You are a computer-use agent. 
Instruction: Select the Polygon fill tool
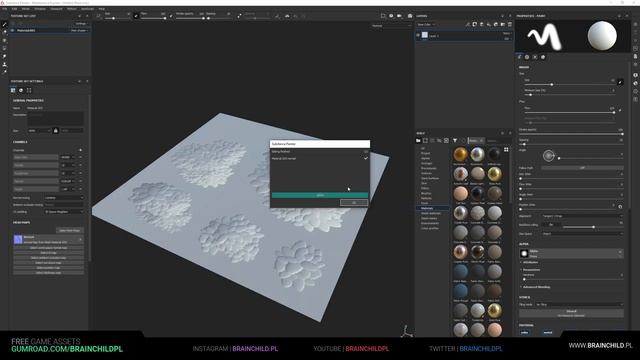pos(4,48)
